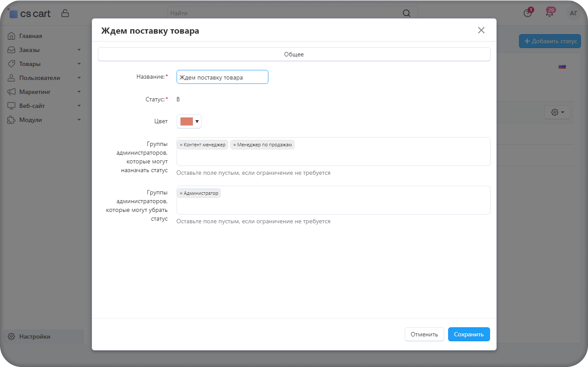Click the unlocked padlock icon
Viewport: 588px width, 367px height.
[x=65, y=13]
